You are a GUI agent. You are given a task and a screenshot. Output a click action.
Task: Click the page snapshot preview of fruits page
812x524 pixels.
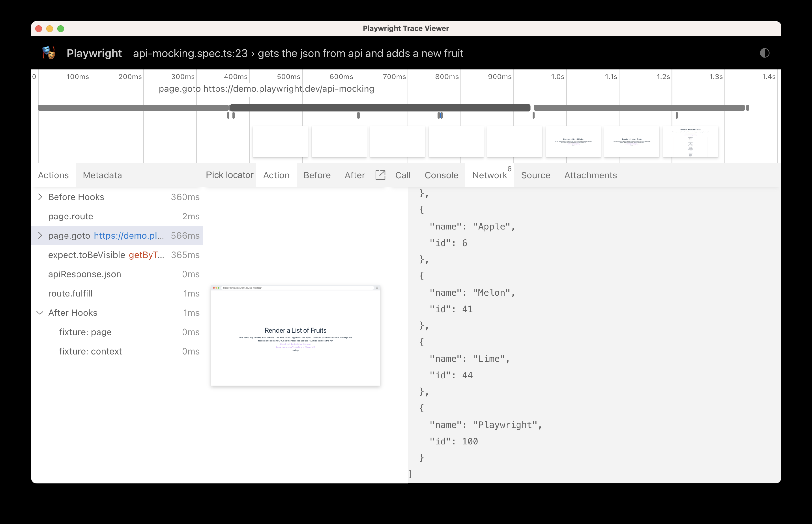coord(295,336)
